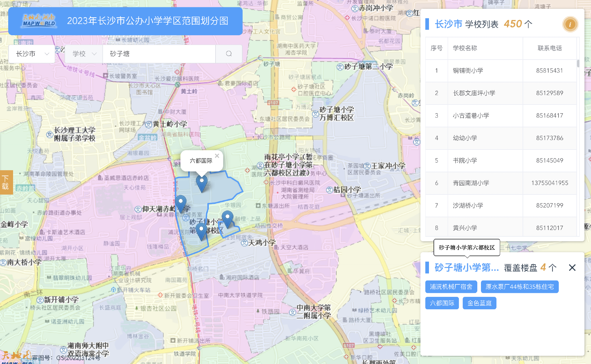Click the 天鸿小学 school marker icon

tap(244, 243)
